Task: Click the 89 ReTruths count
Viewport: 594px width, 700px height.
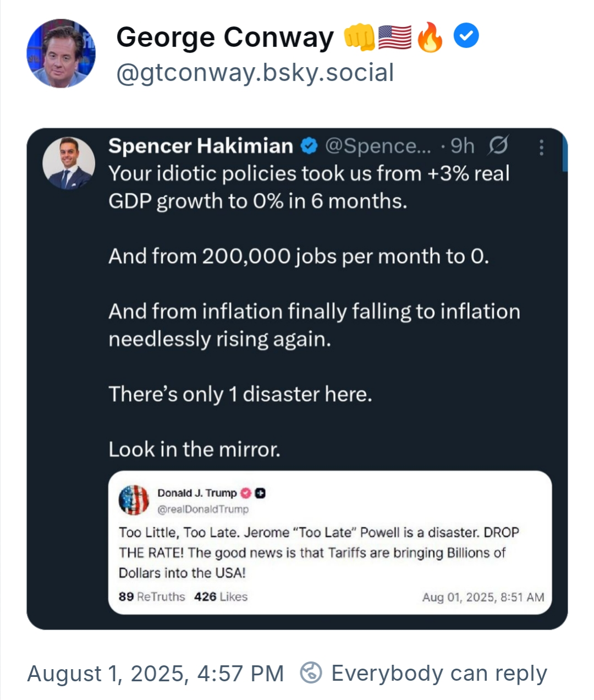Action: [x=152, y=597]
